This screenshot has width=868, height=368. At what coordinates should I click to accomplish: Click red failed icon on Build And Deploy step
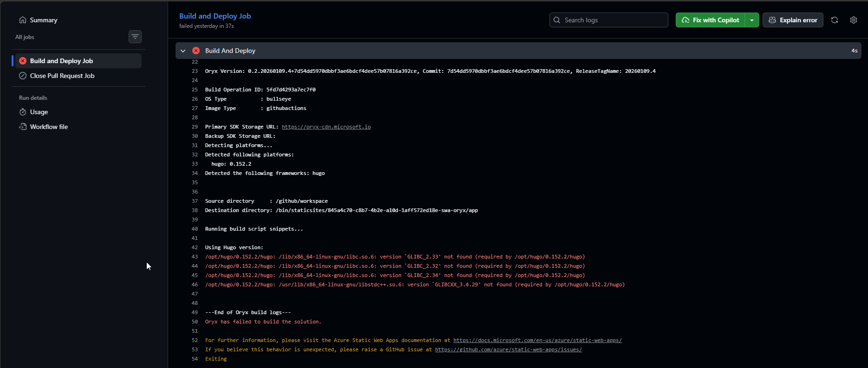[196, 51]
